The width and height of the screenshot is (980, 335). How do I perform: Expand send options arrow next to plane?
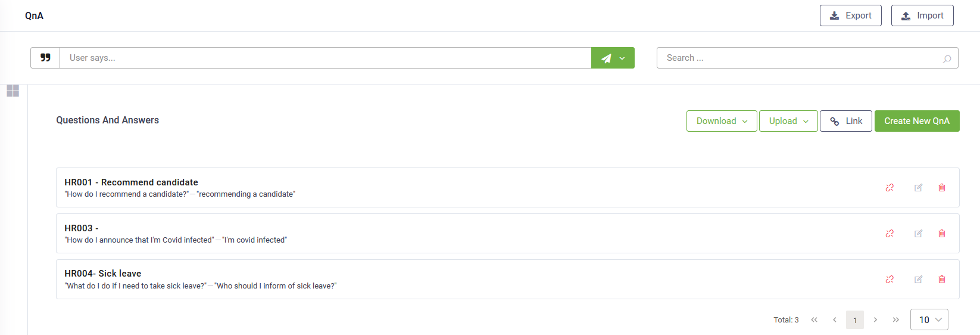(623, 58)
